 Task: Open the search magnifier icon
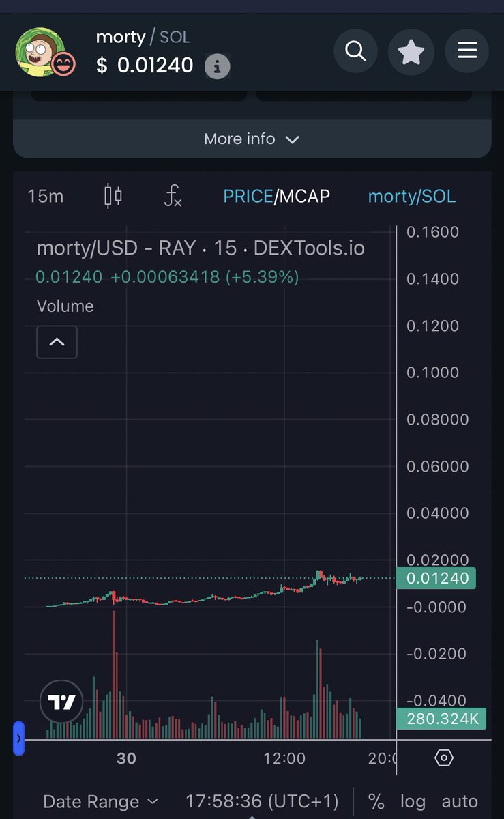pos(355,51)
